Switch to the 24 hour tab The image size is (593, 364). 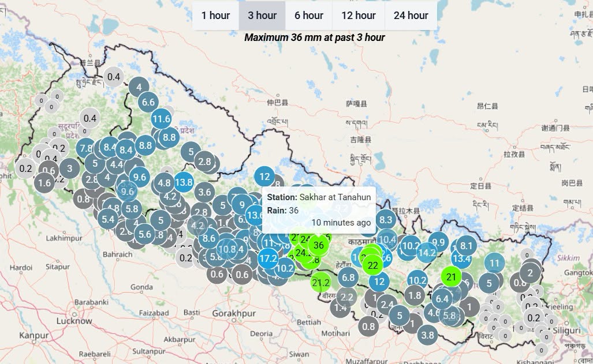pos(411,16)
